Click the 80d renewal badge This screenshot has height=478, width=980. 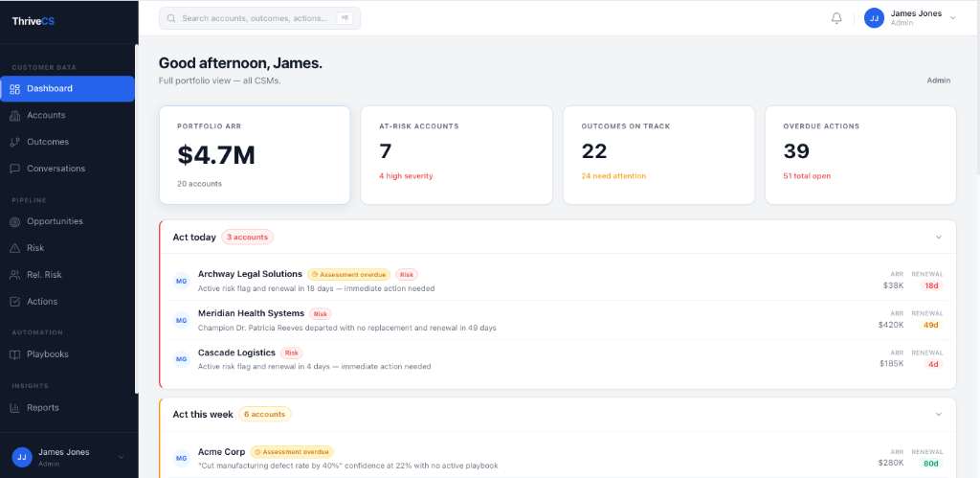pyautogui.click(x=930, y=464)
